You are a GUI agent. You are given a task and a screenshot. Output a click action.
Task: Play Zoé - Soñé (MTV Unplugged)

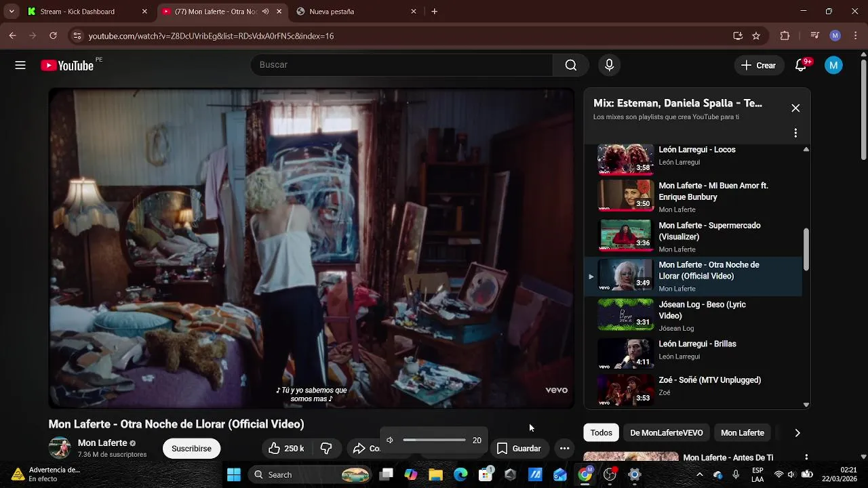pos(693,389)
